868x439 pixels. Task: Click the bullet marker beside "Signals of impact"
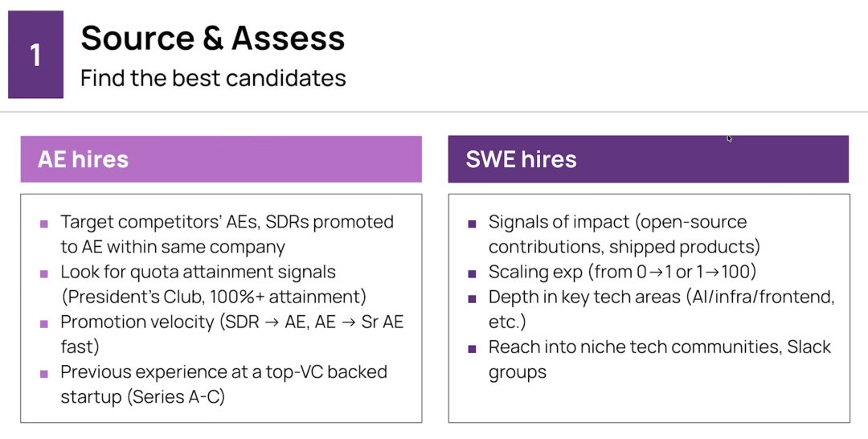[473, 224]
